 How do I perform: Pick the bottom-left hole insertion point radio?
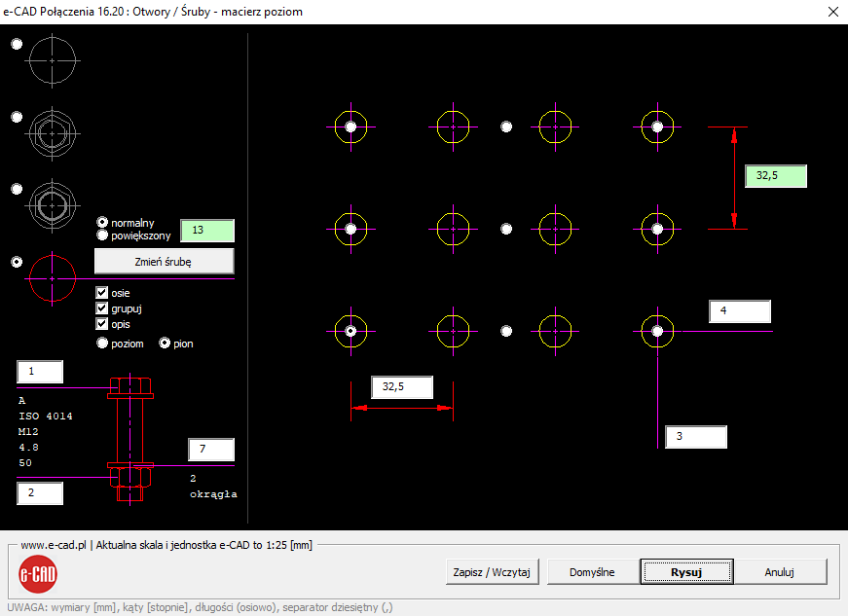351,331
